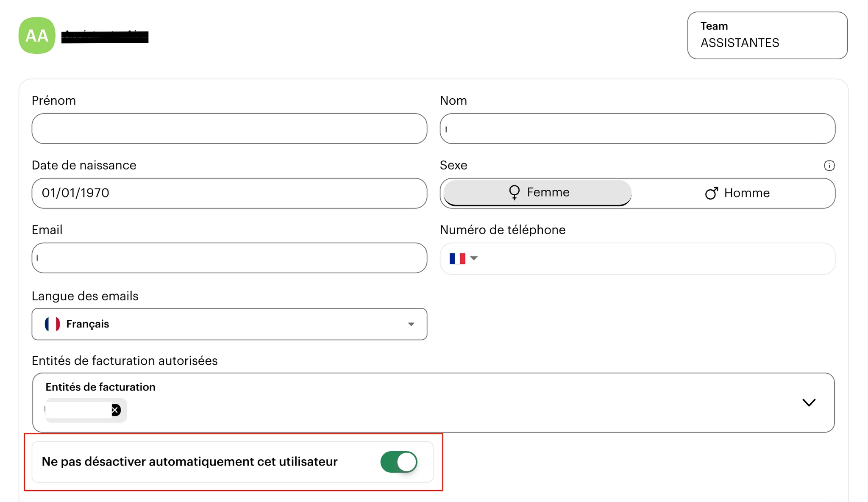
Task: Click the French flag in phone field
Action: pyautogui.click(x=457, y=258)
